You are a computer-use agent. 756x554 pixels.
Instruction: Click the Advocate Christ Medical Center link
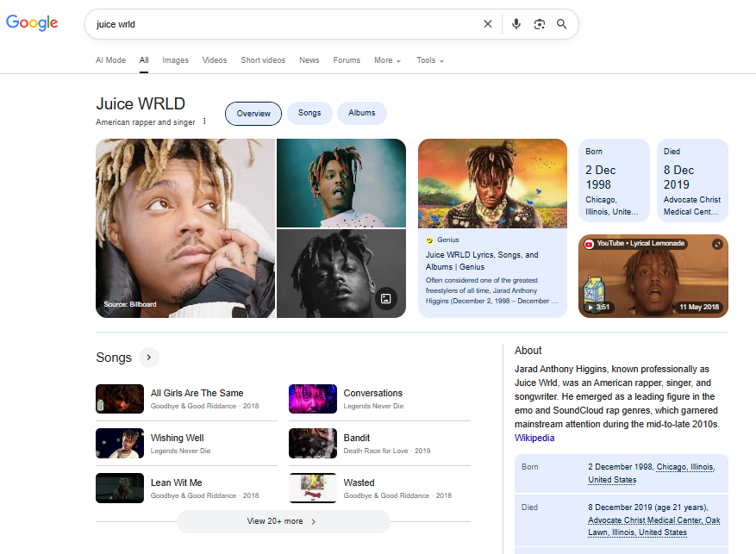coord(653,526)
